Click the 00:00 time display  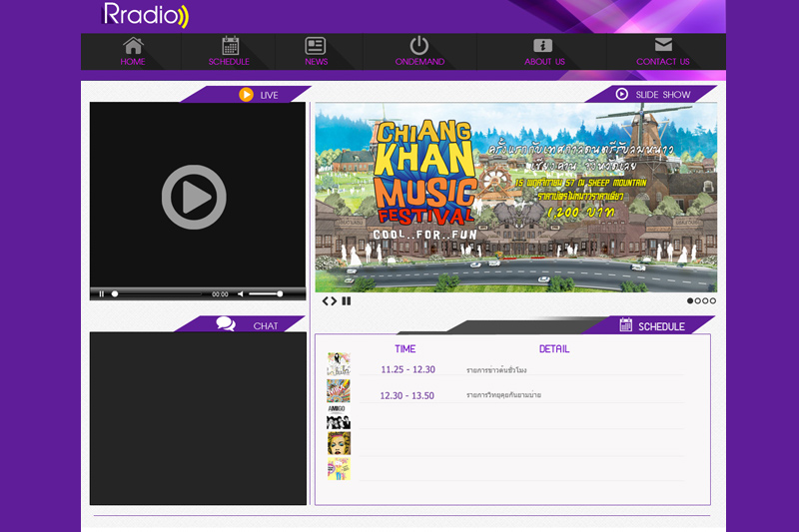(220, 294)
